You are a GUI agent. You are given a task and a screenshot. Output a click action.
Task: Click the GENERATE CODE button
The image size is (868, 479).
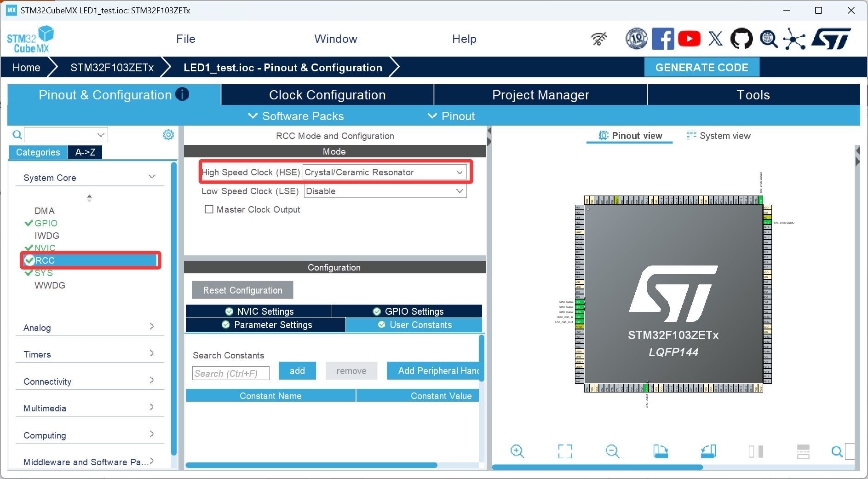pos(702,68)
